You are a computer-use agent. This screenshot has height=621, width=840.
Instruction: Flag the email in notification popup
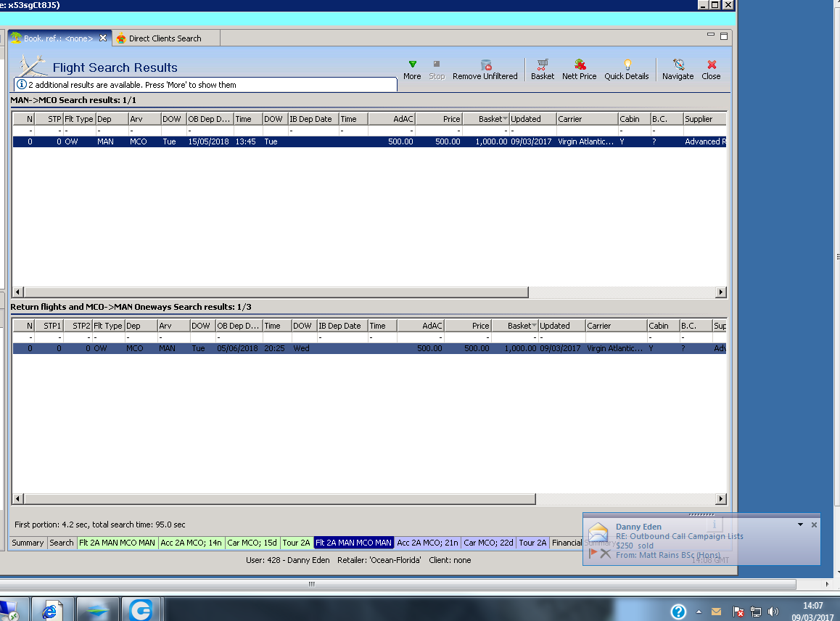point(593,553)
